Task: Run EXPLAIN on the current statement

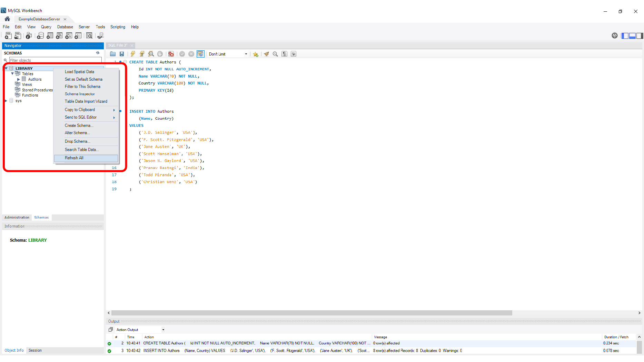Action: (151, 54)
